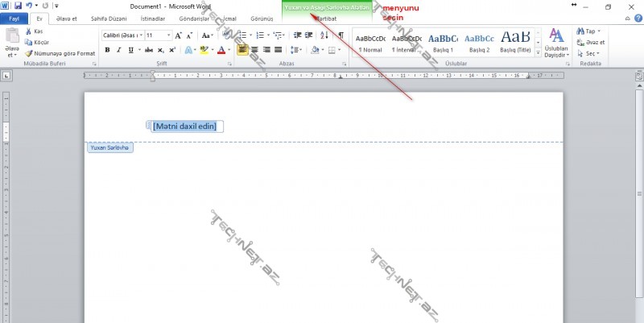Toggle Bold formatting
This screenshot has height=323, width=644.
tap(107, 50)
